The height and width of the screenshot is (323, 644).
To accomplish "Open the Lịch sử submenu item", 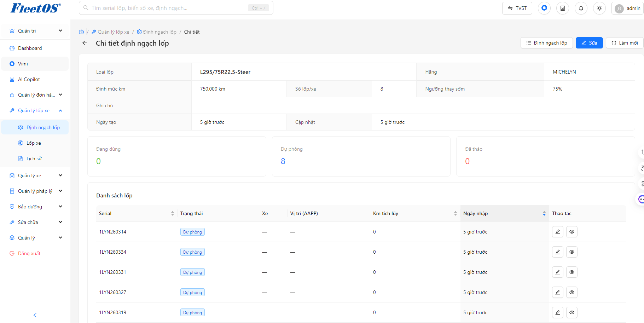I will coord(35,158).
